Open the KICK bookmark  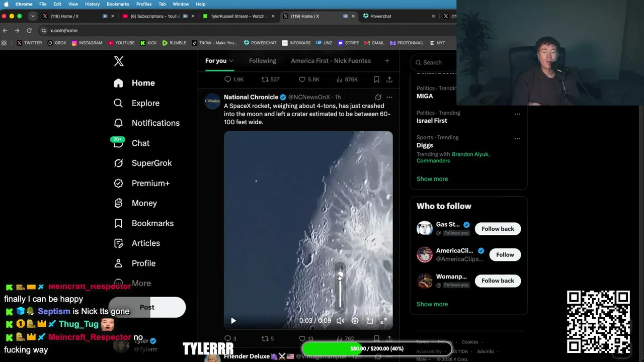148,43
